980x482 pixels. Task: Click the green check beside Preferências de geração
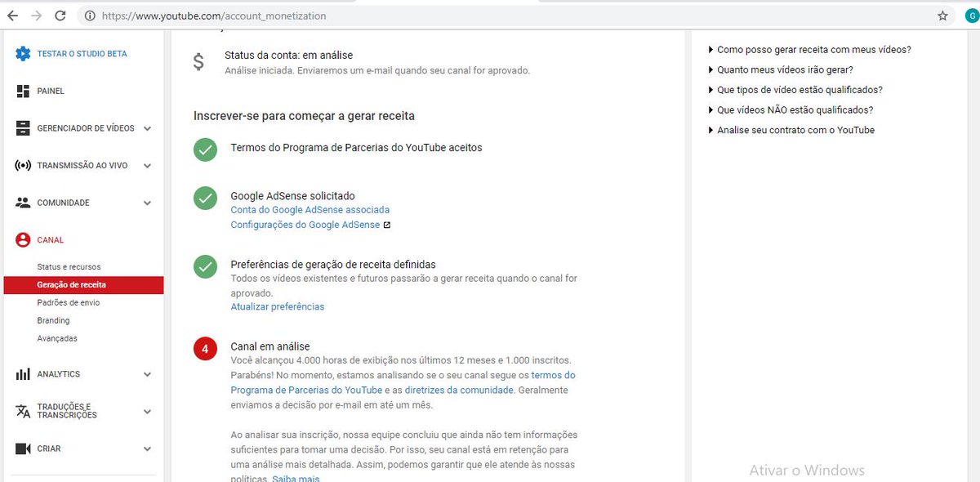[x=205, y=266]
